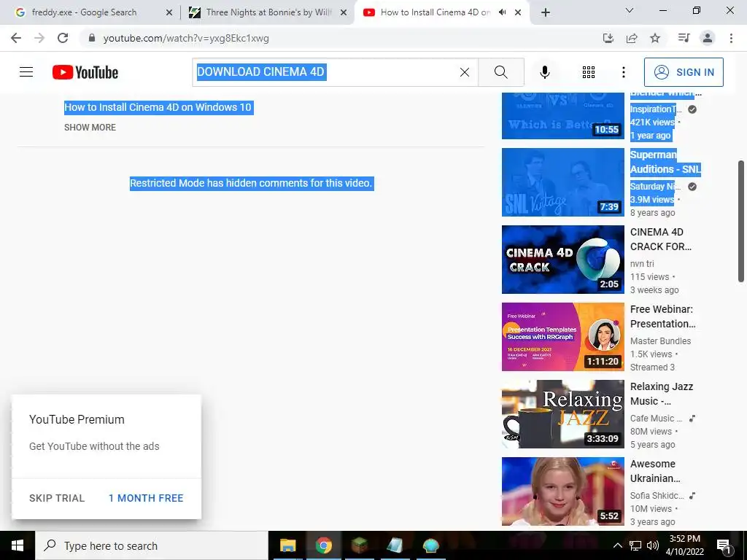Show hidden tray icons chevron
747x560 pixels.
(617, 545)
